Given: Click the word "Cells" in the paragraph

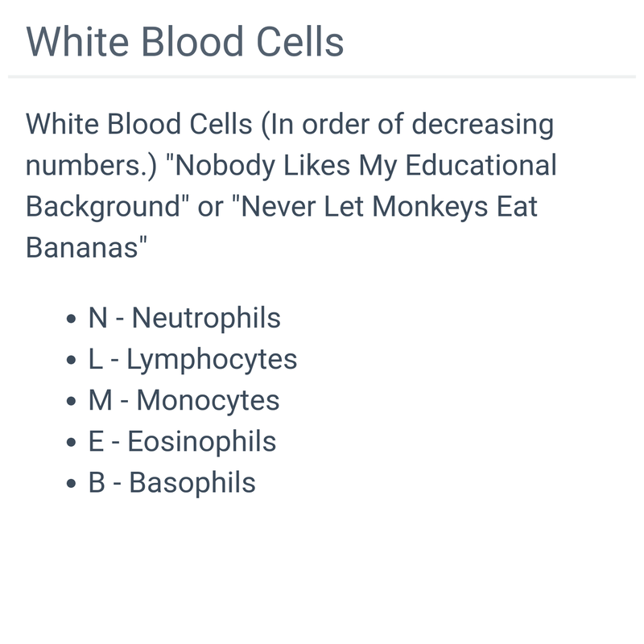Looking at the screenshot, I should pos(209,125).
